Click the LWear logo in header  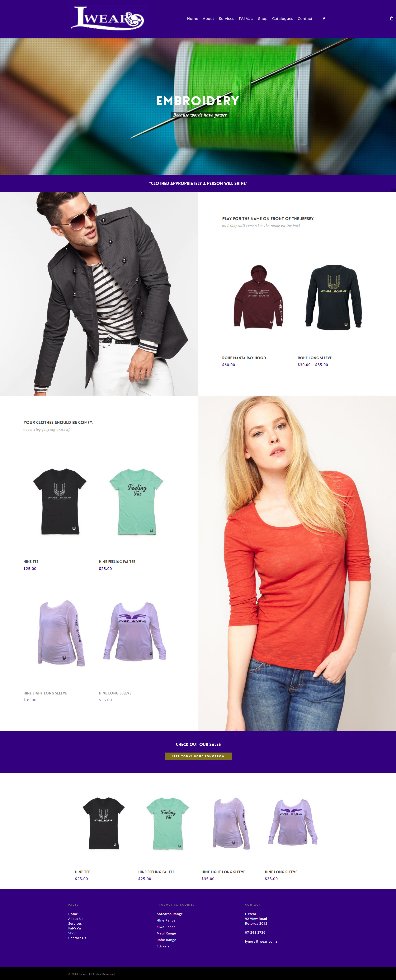pos(107,18)
